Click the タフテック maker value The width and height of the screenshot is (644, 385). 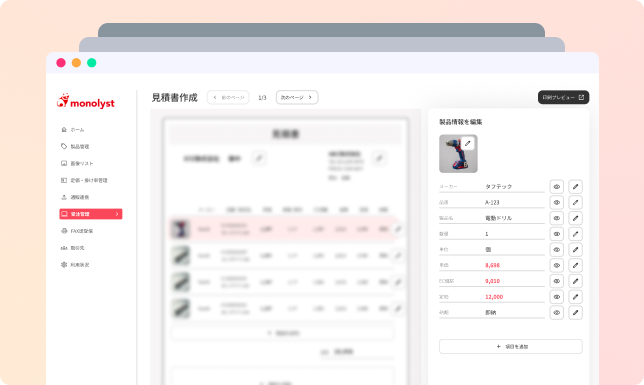499,187
